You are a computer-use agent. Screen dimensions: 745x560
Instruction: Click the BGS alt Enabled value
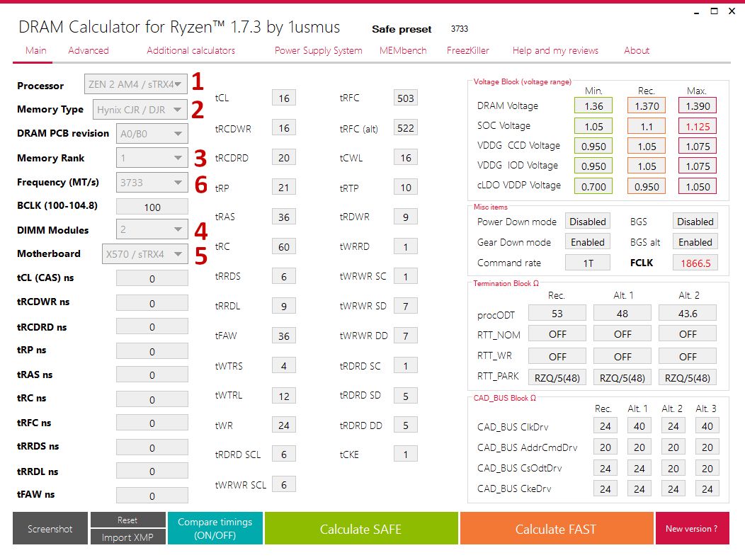click(x=695, y=242)
